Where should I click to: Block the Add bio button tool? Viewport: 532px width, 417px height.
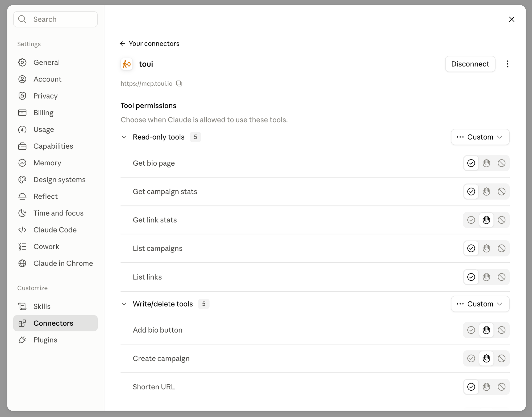[501, 330]
